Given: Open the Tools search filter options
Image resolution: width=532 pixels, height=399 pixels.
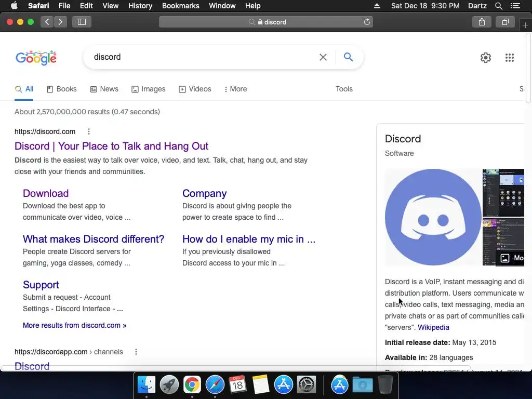Looking at the screenshot, I should tap(344, 89).
